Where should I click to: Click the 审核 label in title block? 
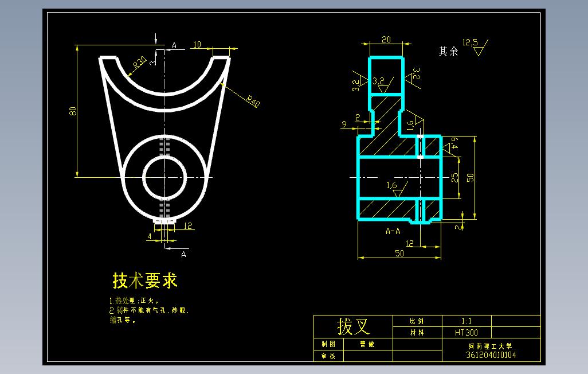[328, 356]
